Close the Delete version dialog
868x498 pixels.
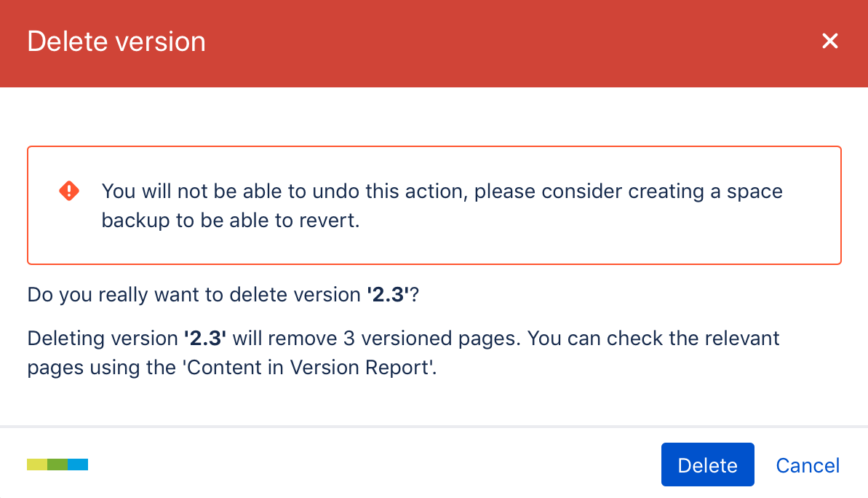point(830,41)
